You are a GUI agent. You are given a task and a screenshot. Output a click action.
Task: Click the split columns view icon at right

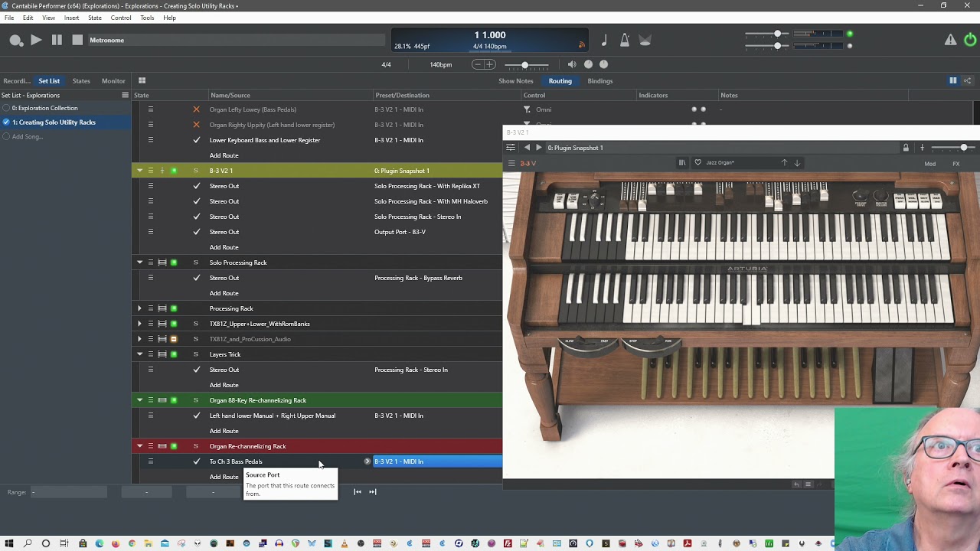pyautogui.click(x=953, y=80)
